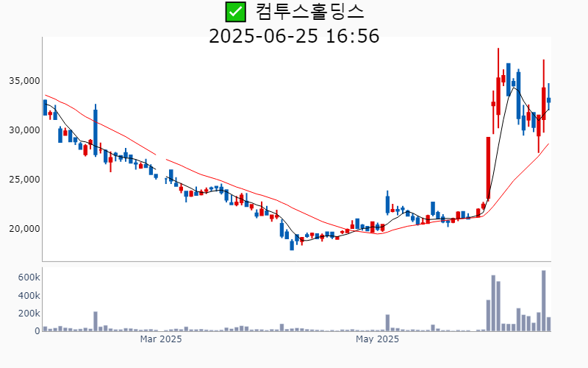588x368 pixels.
Task: Click the 400k volume axis label
Action: (29, 296)
